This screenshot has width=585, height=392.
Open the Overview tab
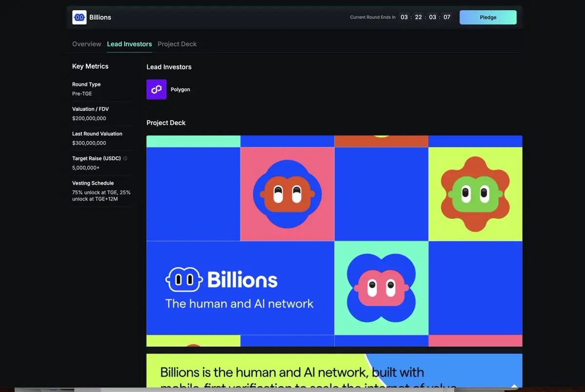[x=87, y=44]
